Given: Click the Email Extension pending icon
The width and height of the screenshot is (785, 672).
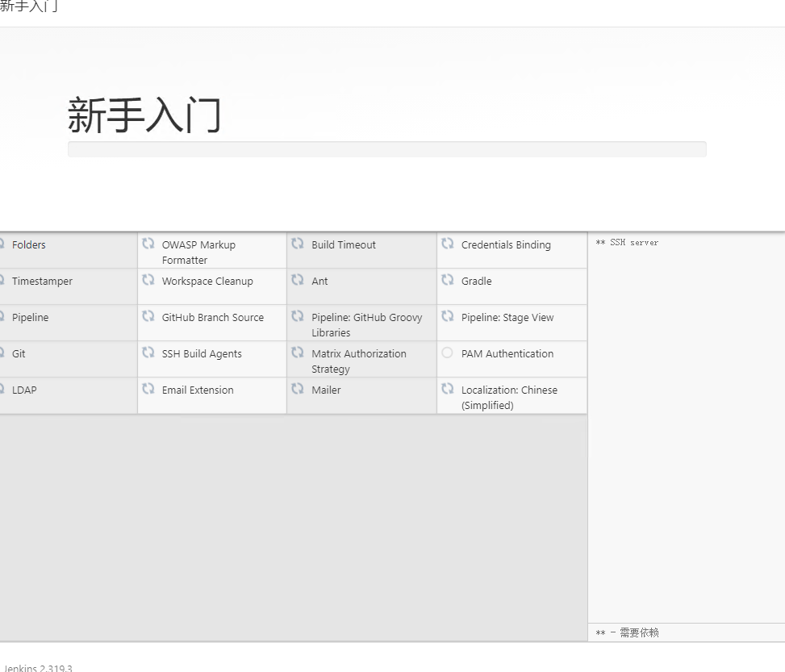Looking at the screenshot, I should click(148, 389).
